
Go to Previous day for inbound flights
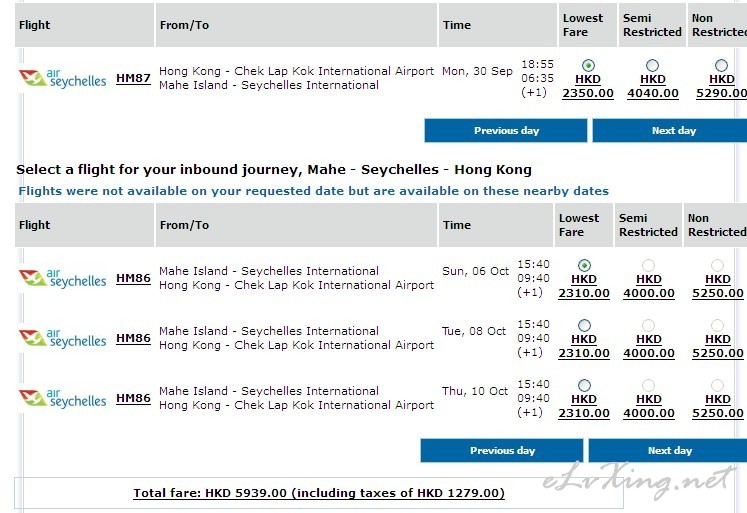[x=502, y=451]
